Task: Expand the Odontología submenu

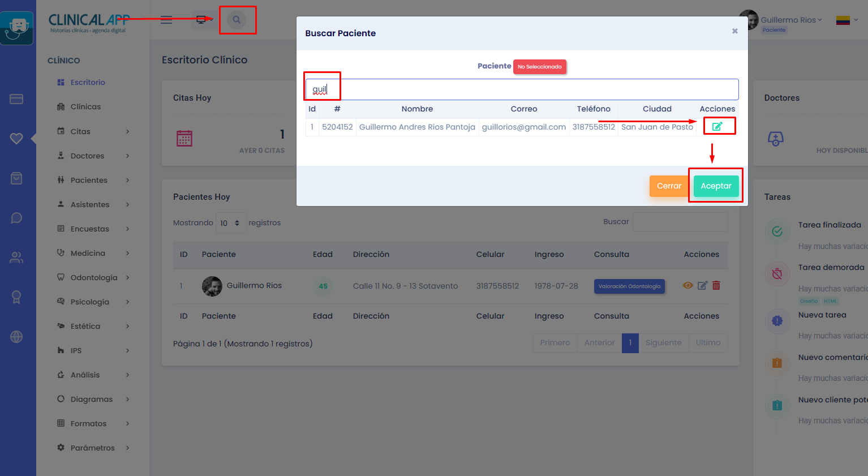Action: (x=94, y=277)
